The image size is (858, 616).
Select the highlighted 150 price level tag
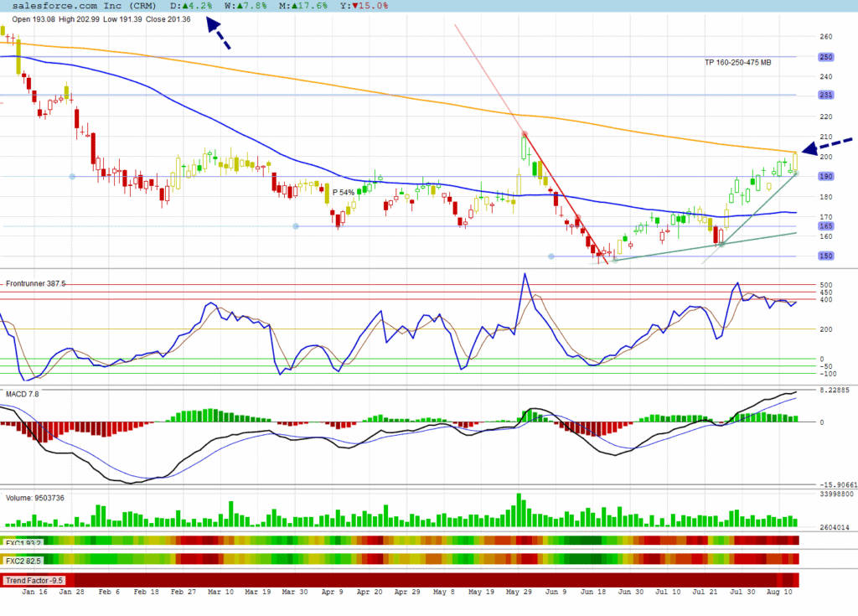[825, 256]
